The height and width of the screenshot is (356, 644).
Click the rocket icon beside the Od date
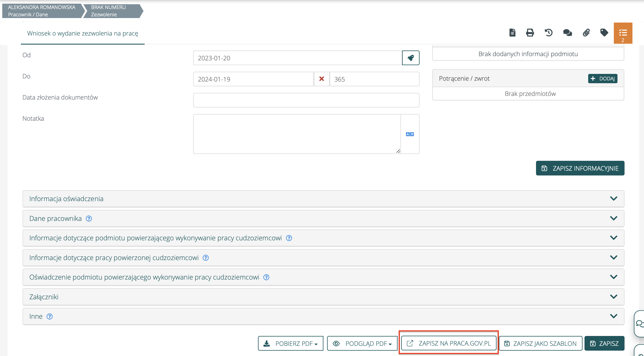[x=411, y=58]
